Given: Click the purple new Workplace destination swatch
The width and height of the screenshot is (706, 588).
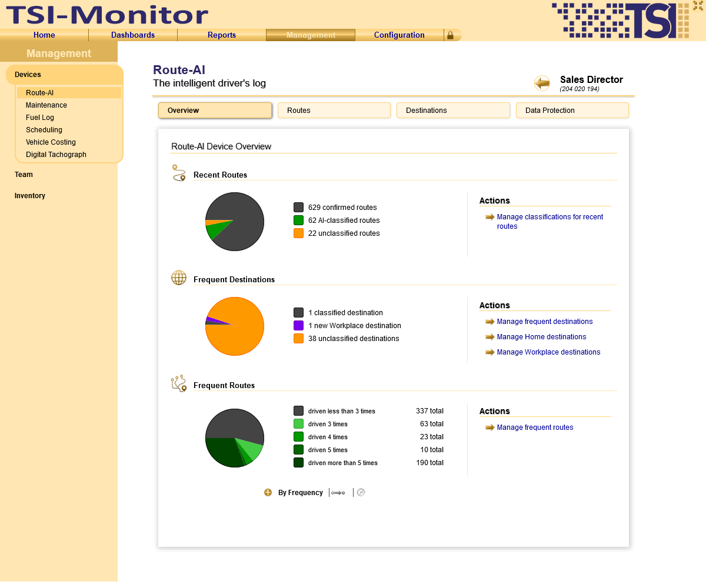Looking at the screenshot, I should (298, 326).
